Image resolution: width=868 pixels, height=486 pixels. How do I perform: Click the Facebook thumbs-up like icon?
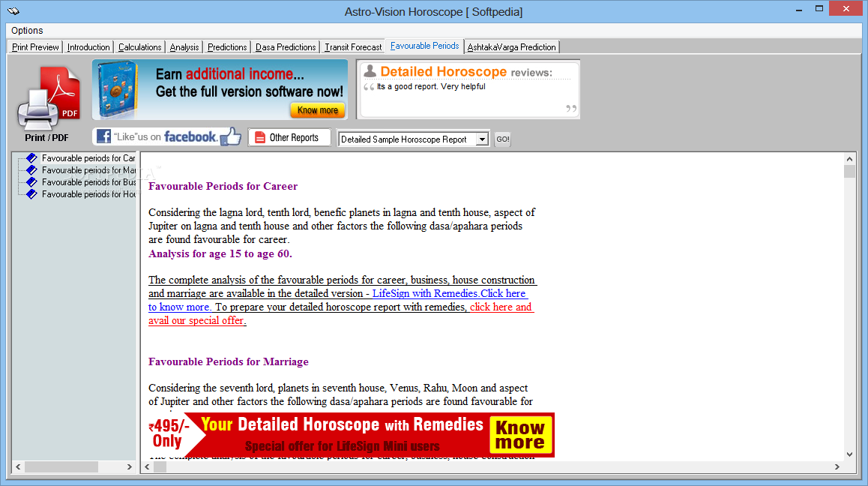[231, 136]
